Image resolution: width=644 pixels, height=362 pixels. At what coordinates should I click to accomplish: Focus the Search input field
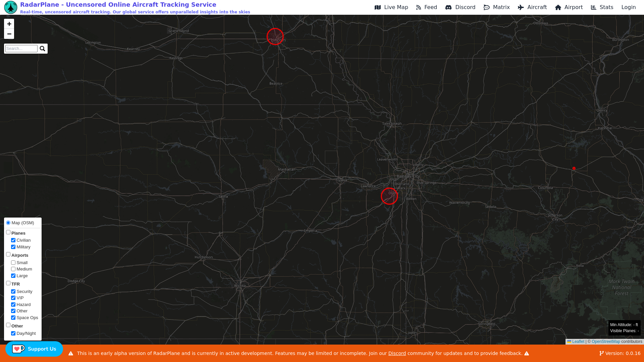[x=21, y=49]
